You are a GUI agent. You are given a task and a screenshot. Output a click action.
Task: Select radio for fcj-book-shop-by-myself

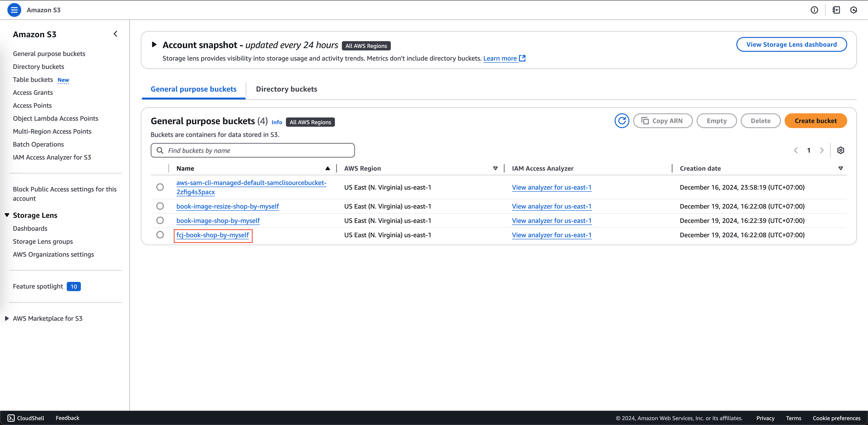click(x=160, y=235)
